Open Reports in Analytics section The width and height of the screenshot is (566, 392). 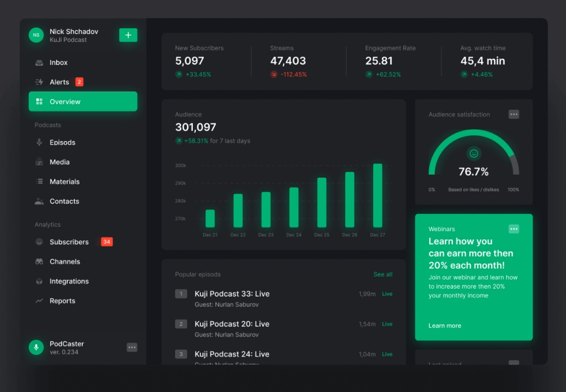62,301
